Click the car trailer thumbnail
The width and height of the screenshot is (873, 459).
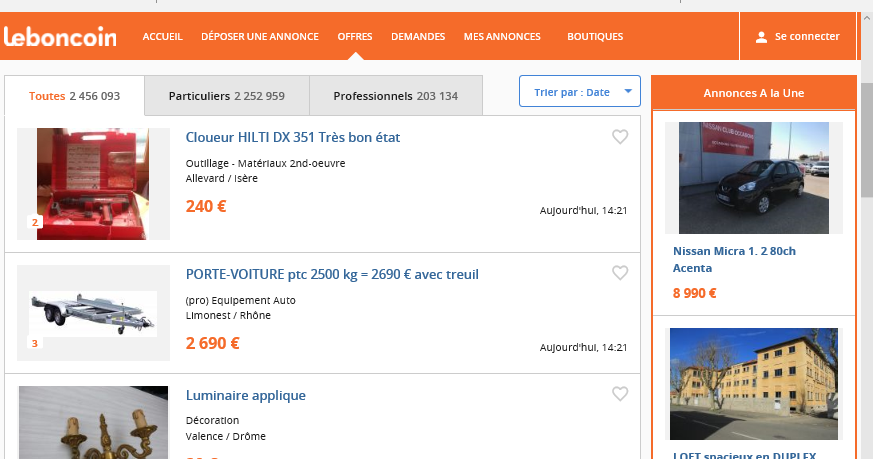tap(93, 313)
